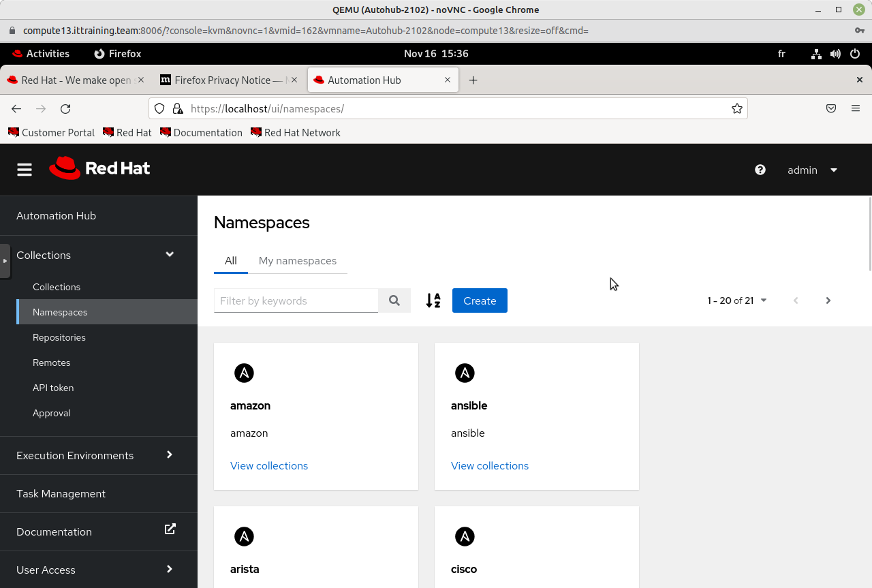This screenshot has width=872, height=588.
Task: Click the fr keyboard layout indicator
Action: [x=781, y=54]
